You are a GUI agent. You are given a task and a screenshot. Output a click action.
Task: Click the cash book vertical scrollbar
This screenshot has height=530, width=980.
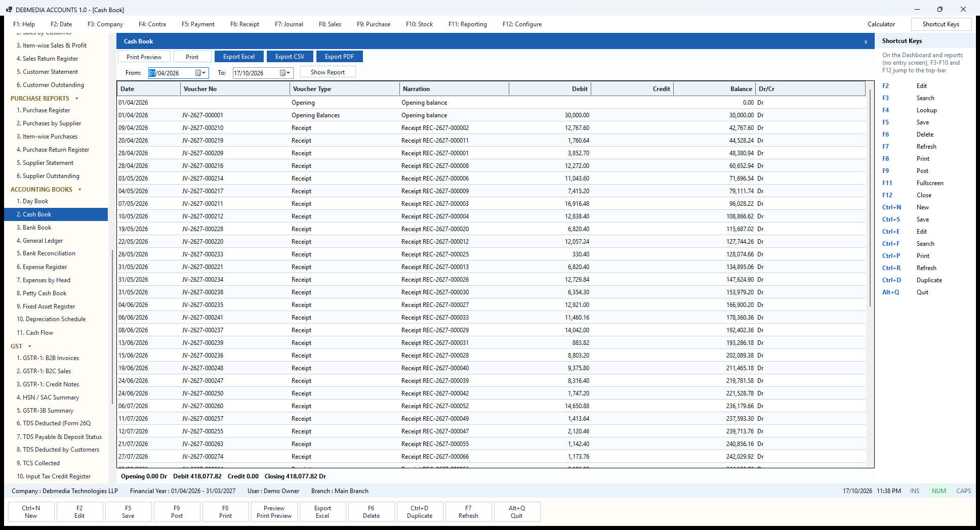(x=870, y=197)
